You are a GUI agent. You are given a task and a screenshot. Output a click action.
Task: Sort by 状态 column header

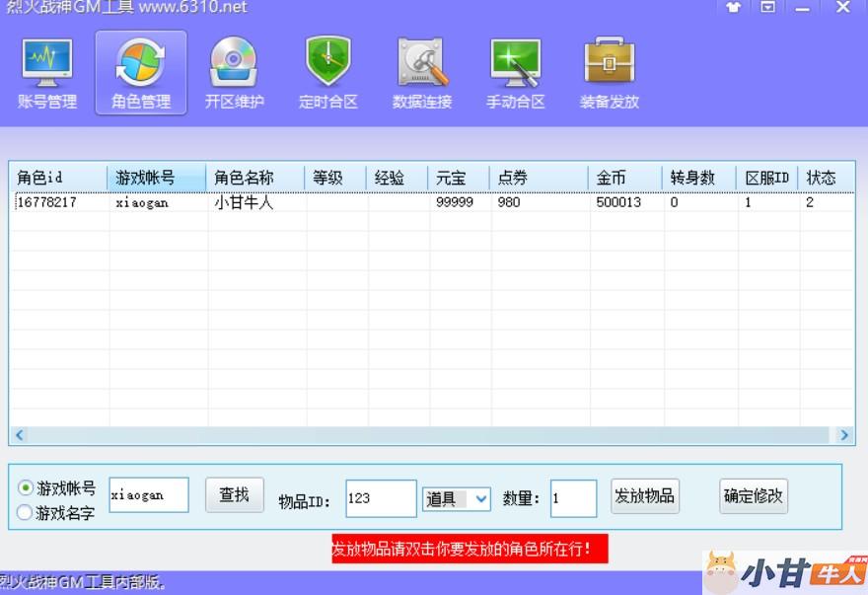[826, 178]
